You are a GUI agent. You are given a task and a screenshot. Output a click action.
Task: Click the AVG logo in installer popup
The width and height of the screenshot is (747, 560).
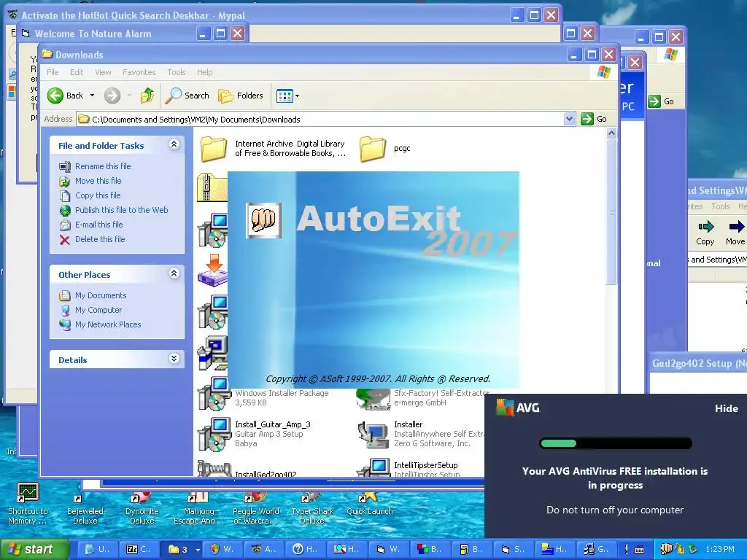[518, 408]
